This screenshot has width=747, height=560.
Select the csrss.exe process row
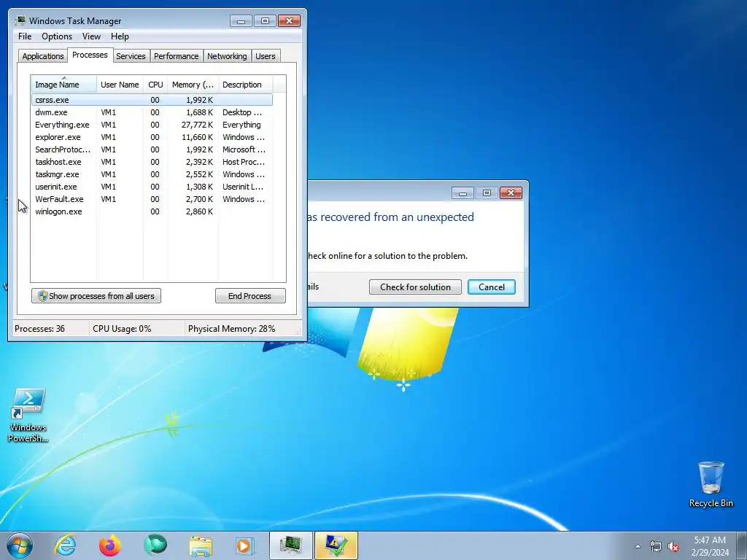click(152, 100)
